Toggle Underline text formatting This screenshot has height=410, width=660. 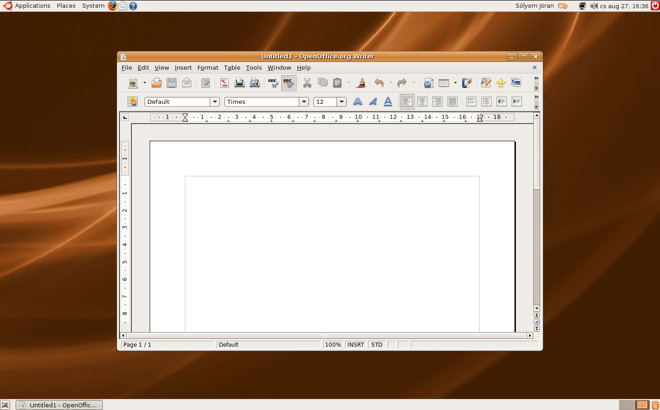click(388, 101)
